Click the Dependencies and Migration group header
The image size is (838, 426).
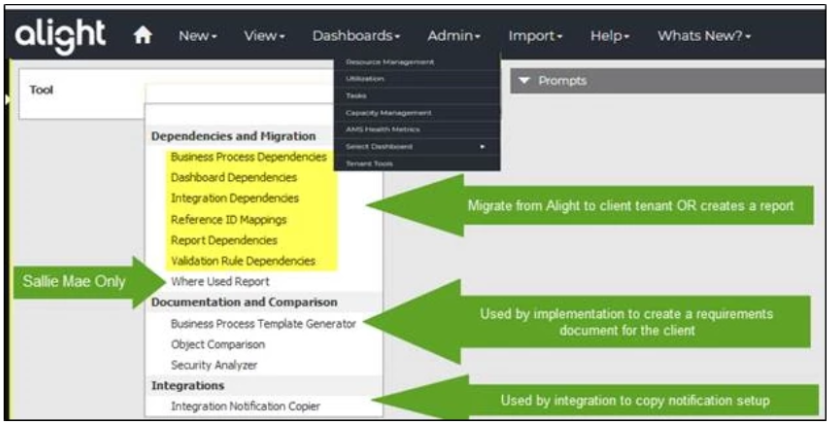pyautogui.click(x=233, y=136)
